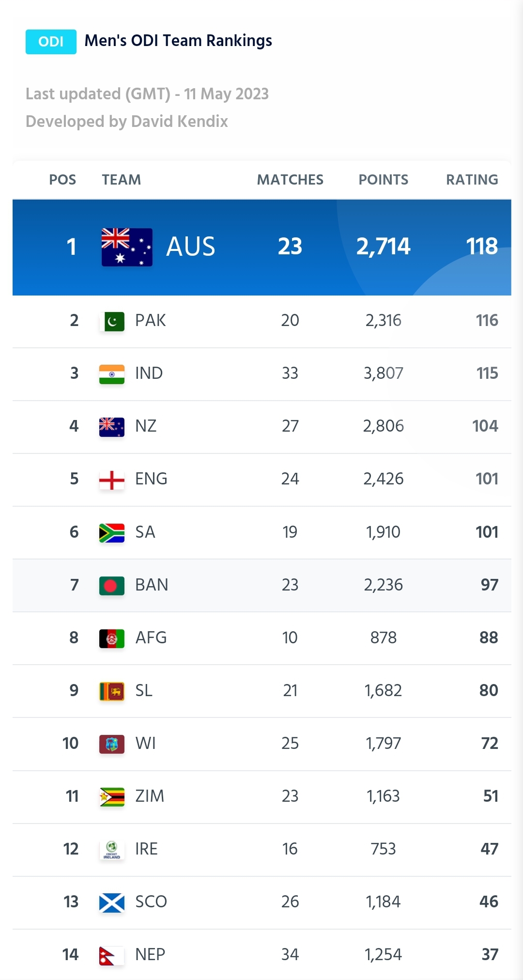The width and height of the screenshot is (523, 980).
Task: Select the NEP team name
Action: point(150,954)
